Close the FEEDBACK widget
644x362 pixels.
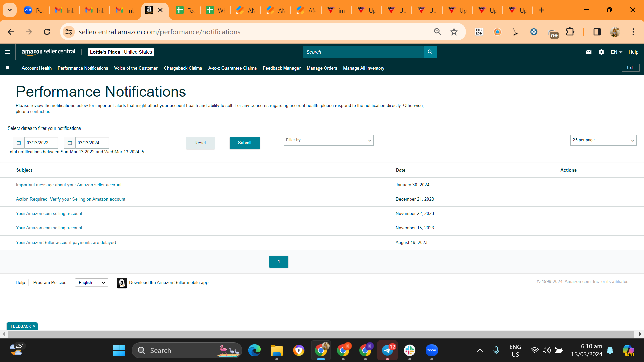point(34,326)
